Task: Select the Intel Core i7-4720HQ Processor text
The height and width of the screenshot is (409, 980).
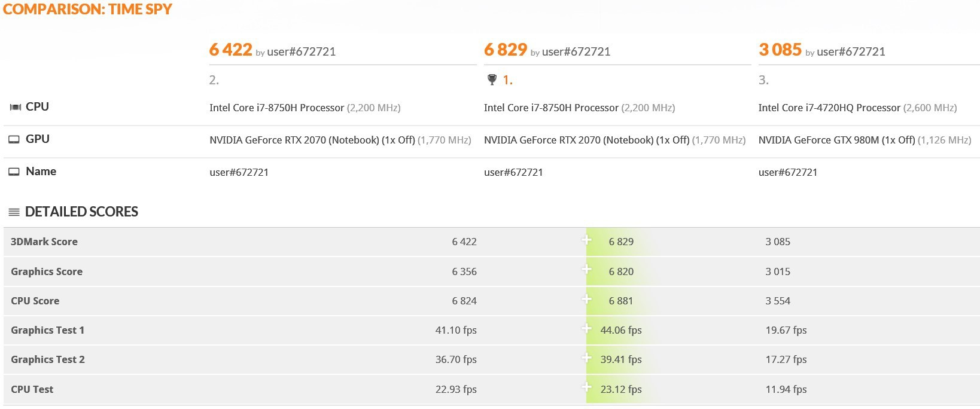Action: click(x=829, y=108)
